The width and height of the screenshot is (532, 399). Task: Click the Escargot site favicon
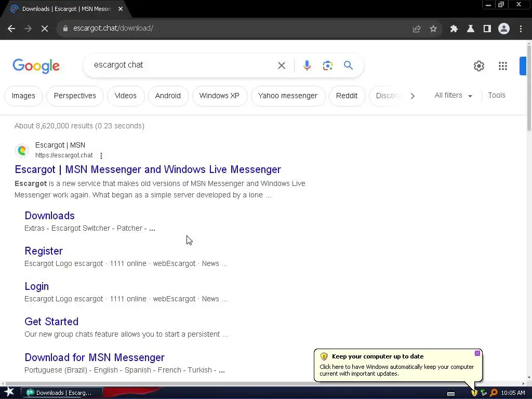pos(22,150)
